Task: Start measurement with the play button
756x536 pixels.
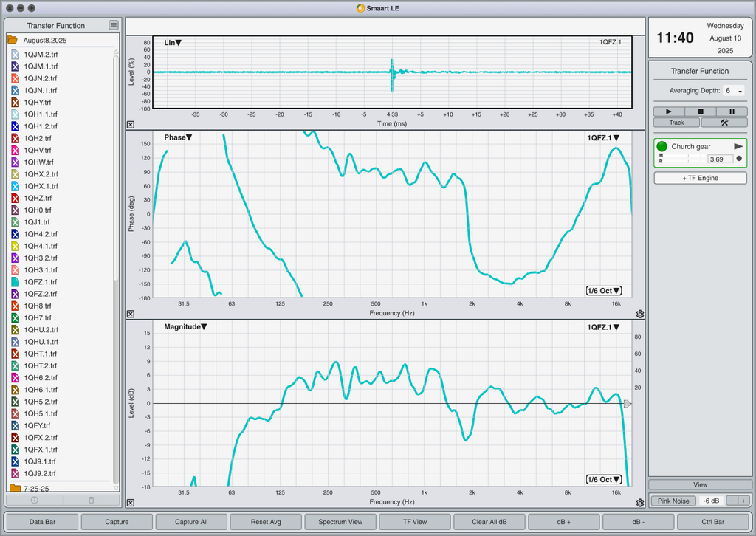Action: click(669, 111)
